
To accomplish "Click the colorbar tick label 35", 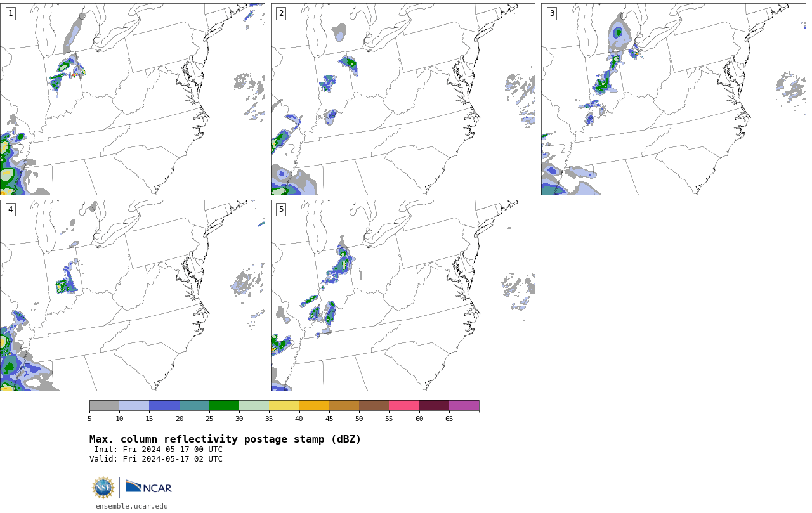I will coord(269,419).
